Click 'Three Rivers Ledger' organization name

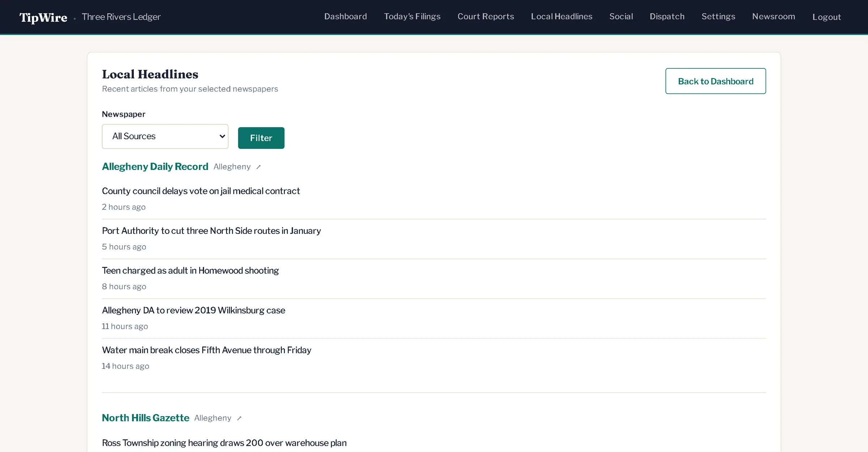121,17
